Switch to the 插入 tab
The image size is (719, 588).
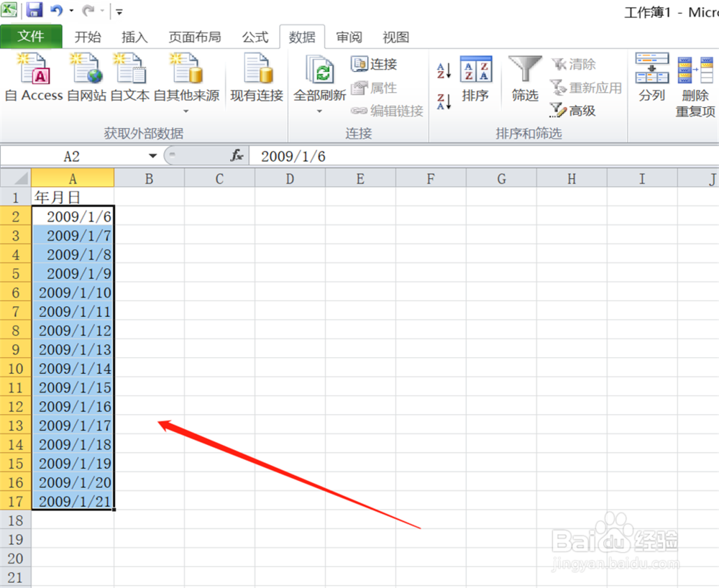pyautogui.click(x=134, y=37)
